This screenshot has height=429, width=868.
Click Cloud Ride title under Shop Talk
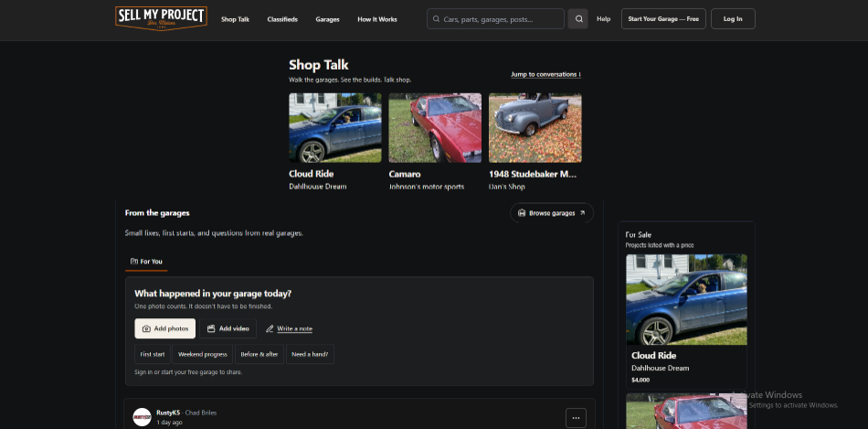point(311,174)
